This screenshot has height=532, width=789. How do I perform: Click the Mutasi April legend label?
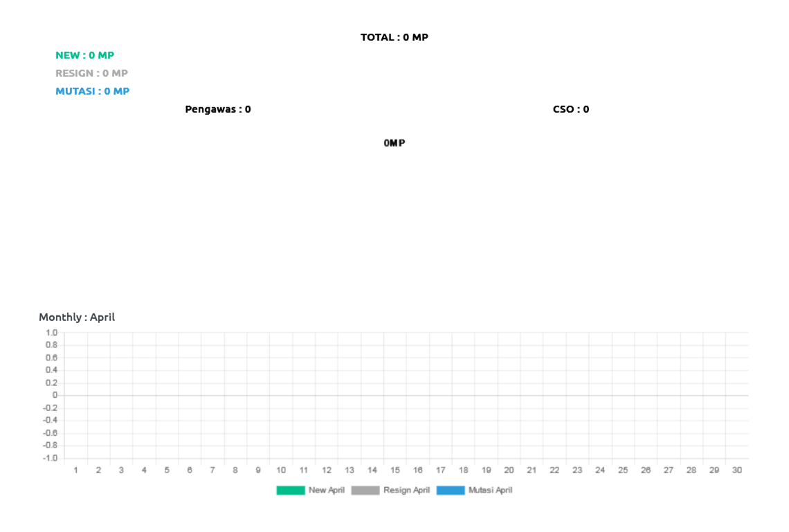[x=490, y=490]
